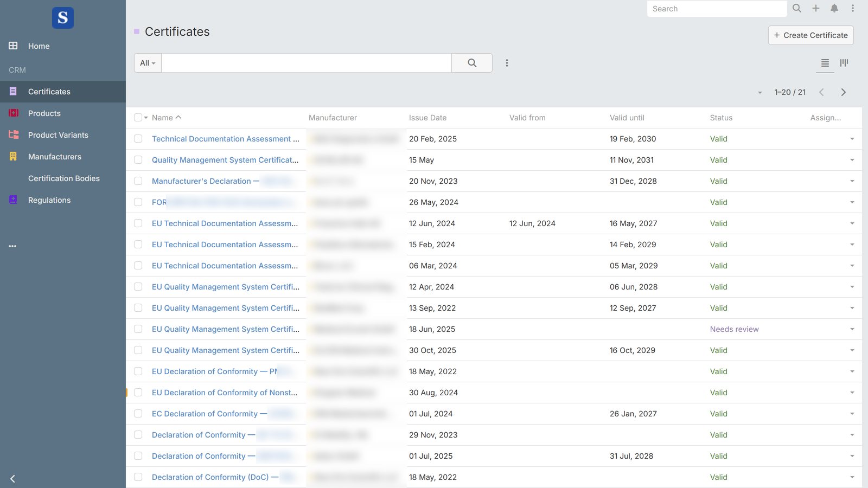The image size is (868, 488).
Task: Toggle the select-all checkbox in header
Action: coord(138,118)
